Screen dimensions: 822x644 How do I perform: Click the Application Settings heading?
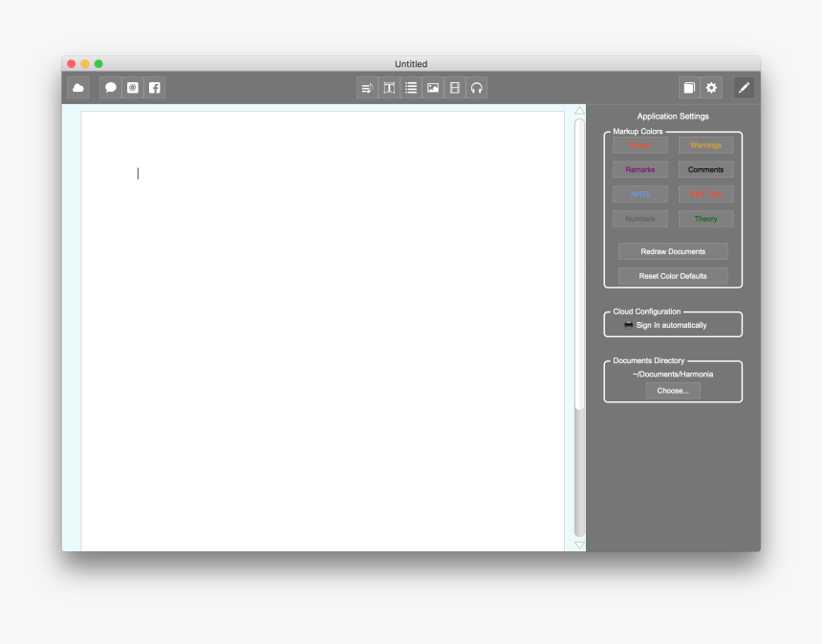click(x=673, y=117)
